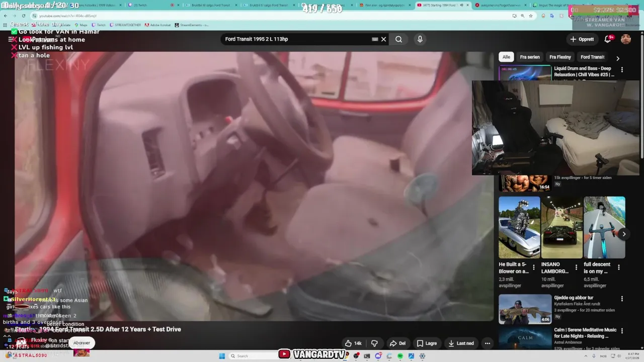Open more actions ellipsis under video

(487, 343)
